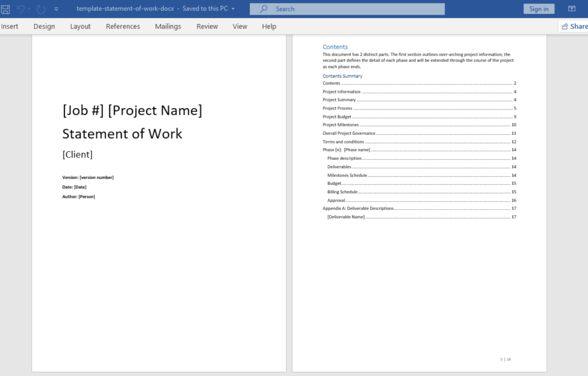Image resolution: width=588 pixels, height=376 pixels.
Task: Share the document
Action: tap(574, 26)
